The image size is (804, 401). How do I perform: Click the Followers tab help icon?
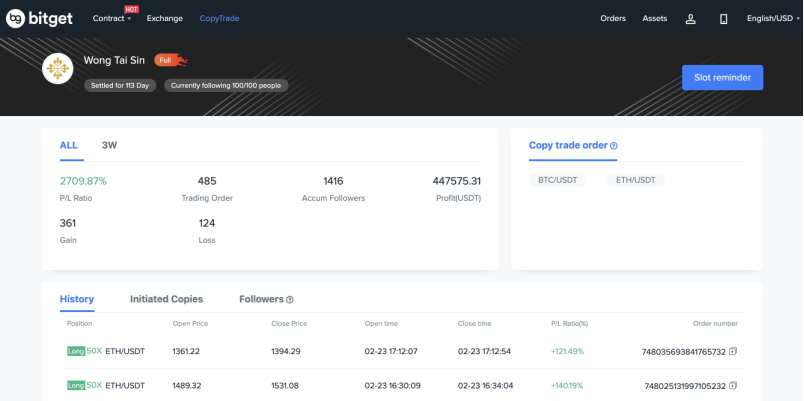coord(290,299)
